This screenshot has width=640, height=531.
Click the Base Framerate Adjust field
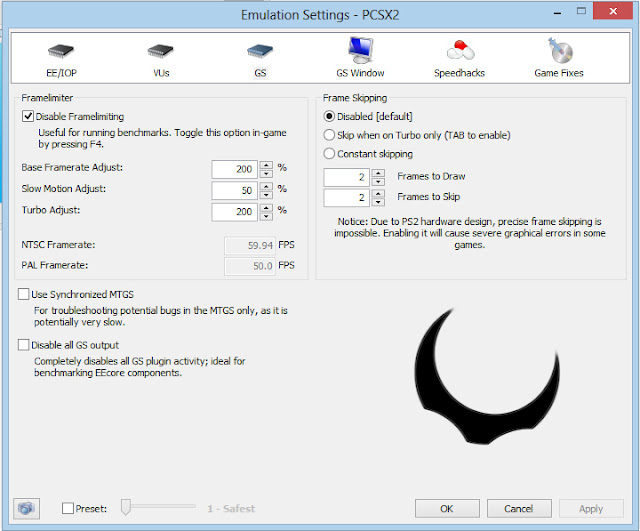pos(235,169)
